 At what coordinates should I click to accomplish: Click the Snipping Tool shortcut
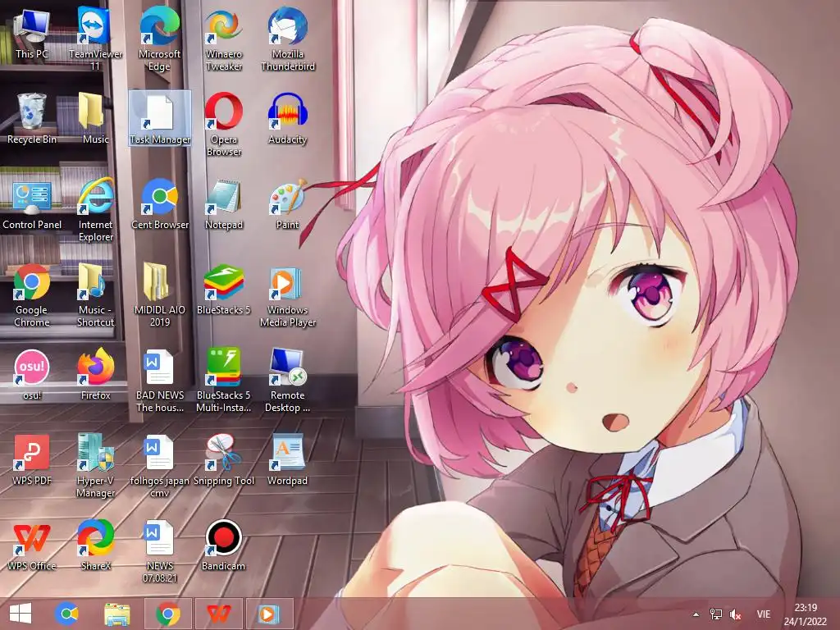tap(224, 459)
